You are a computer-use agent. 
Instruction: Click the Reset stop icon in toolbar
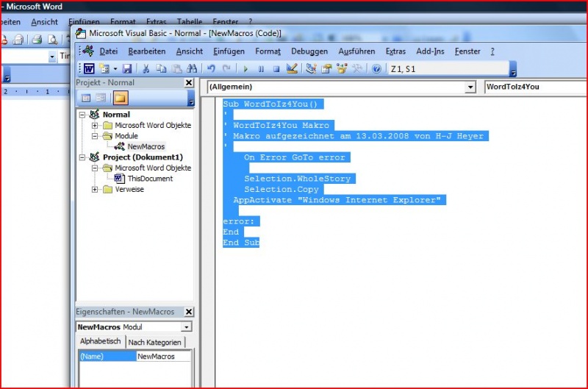point(276,68)
